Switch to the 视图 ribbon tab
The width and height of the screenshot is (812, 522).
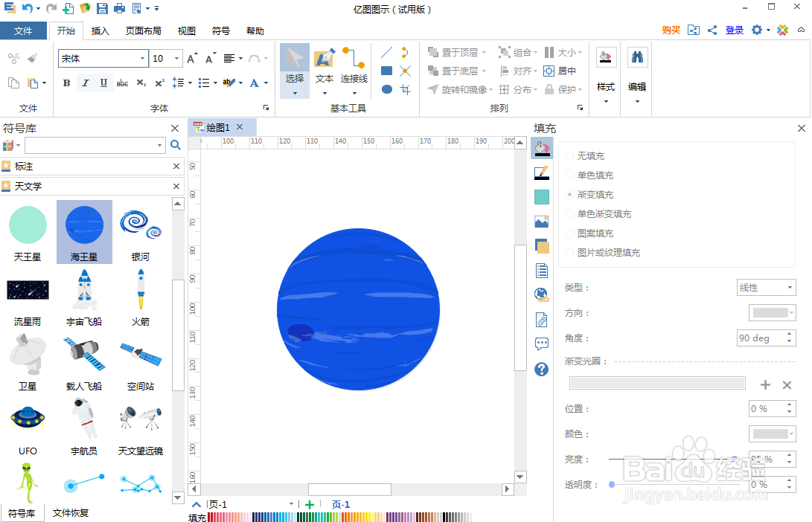pos(186,31)
